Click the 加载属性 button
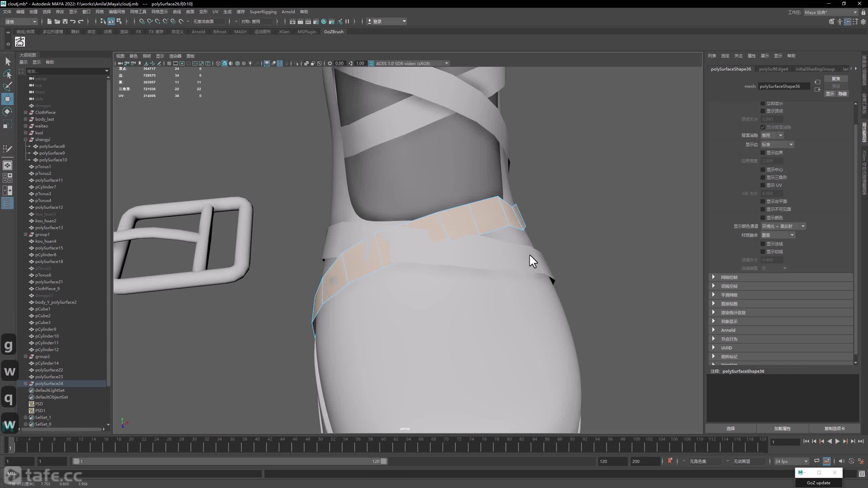Image resolution: width=868 pixels, height=488 pixels. tap(783, 428)
